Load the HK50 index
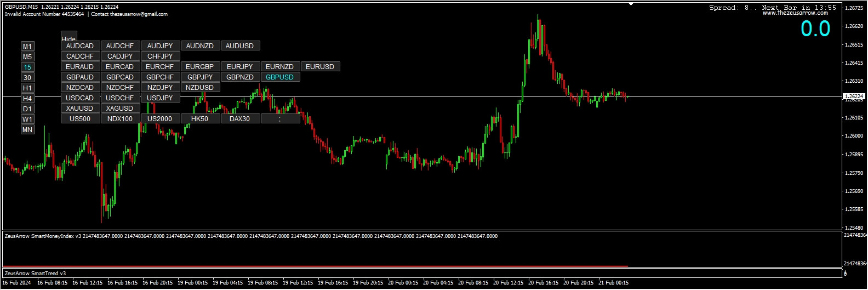This screenshot has height=290, width=868. coord(200,119)
